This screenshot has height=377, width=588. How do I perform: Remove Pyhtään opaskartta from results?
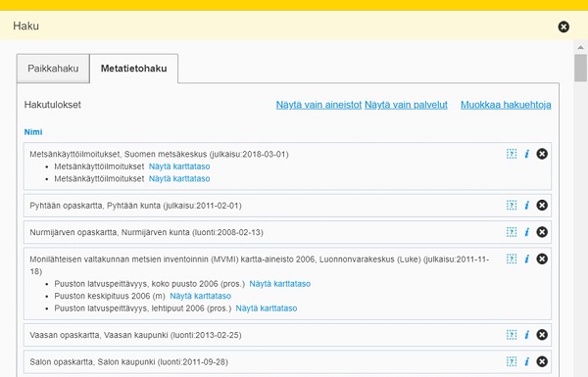(x=542, y=205)
